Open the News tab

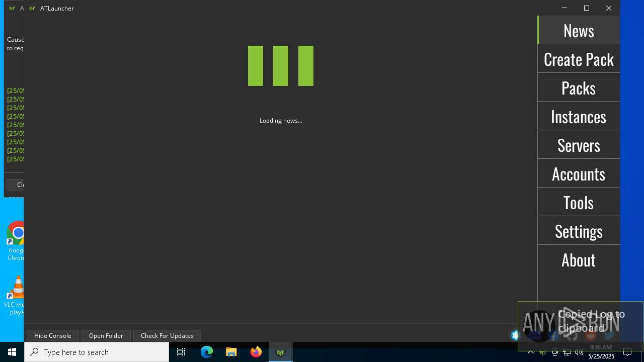point(579,30)
